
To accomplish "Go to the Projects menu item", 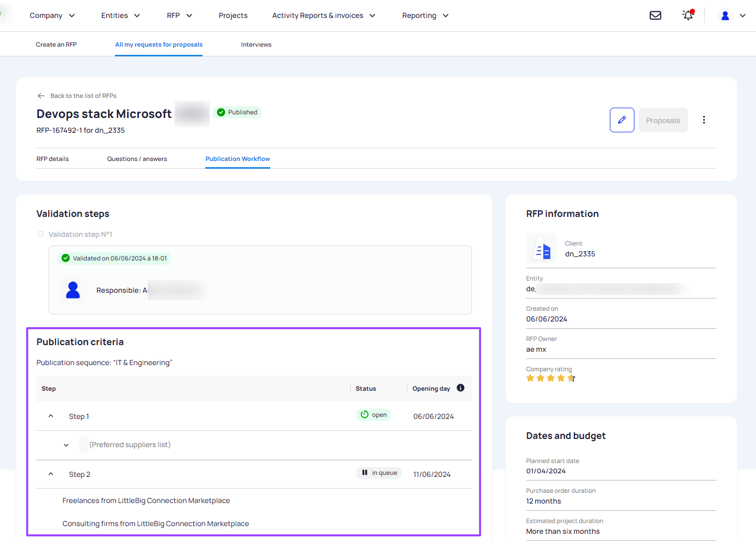I will [x=233, y=16].
